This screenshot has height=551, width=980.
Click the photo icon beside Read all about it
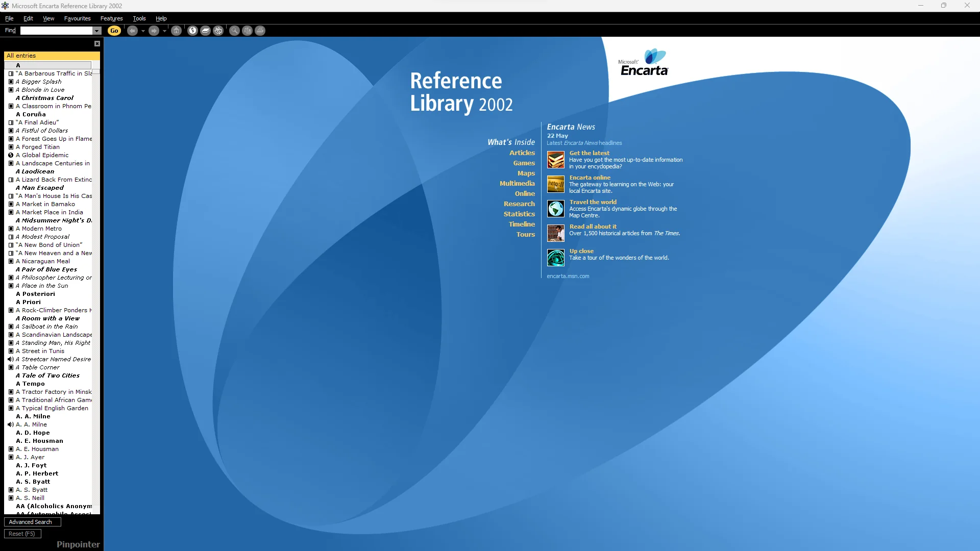(556, 233)
